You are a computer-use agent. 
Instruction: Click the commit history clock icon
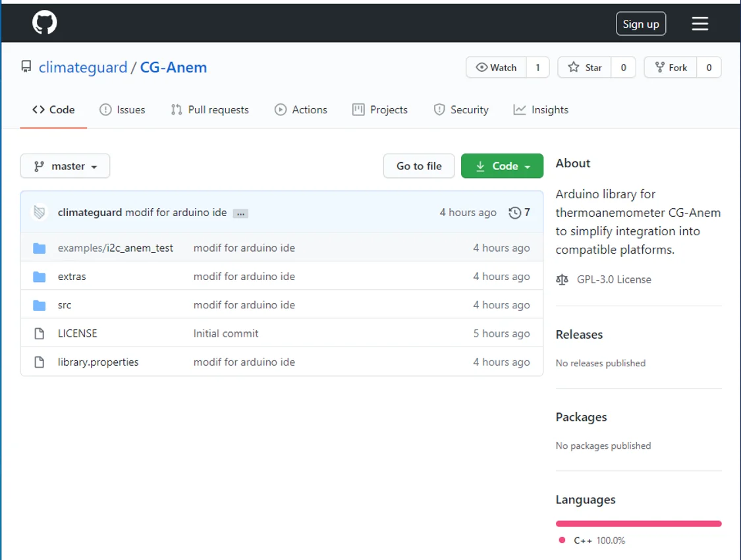click(514, 213)
